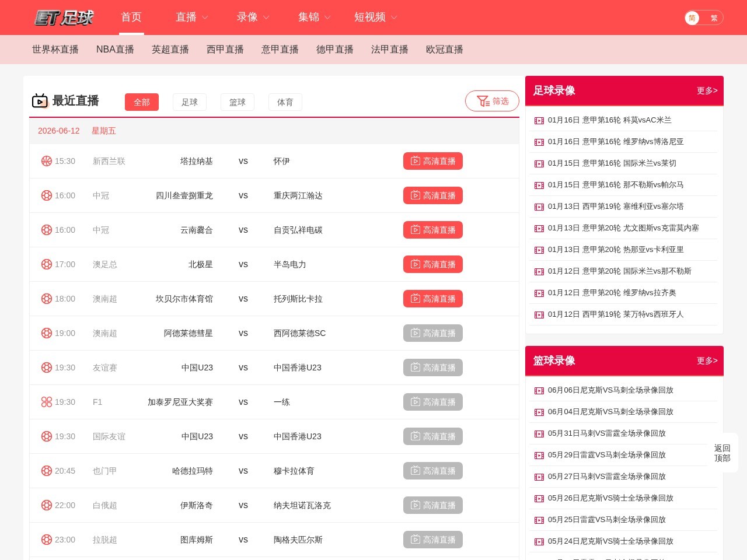
Task: Watch 高清直播 for 北极星 vs 半岛电力
Action: [433, 264]
